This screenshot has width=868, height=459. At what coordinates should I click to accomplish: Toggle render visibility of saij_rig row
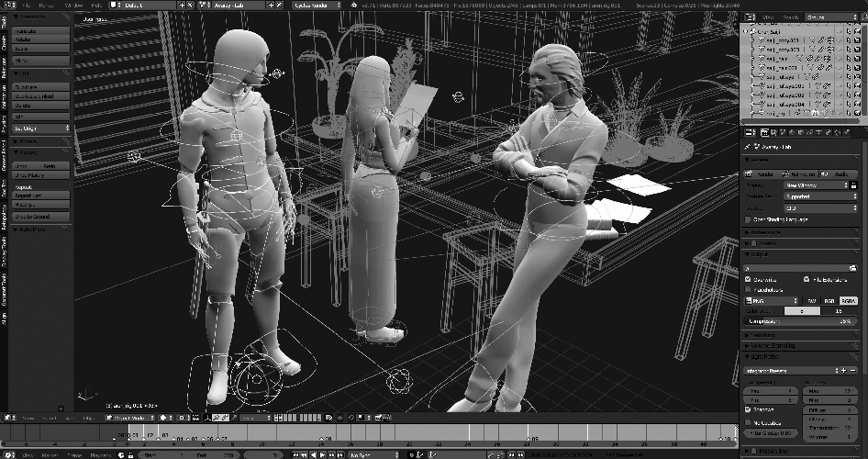[857, 112]
